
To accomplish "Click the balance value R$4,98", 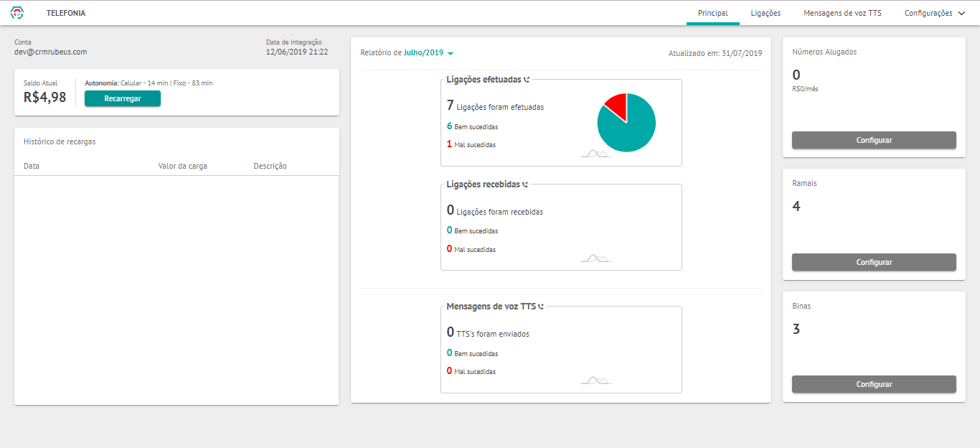I will [x=44, y=97].
